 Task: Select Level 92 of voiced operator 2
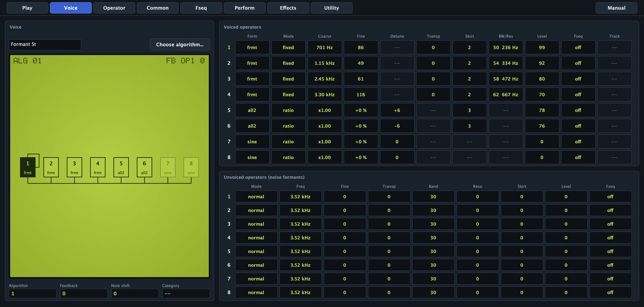tap(542, 63)
